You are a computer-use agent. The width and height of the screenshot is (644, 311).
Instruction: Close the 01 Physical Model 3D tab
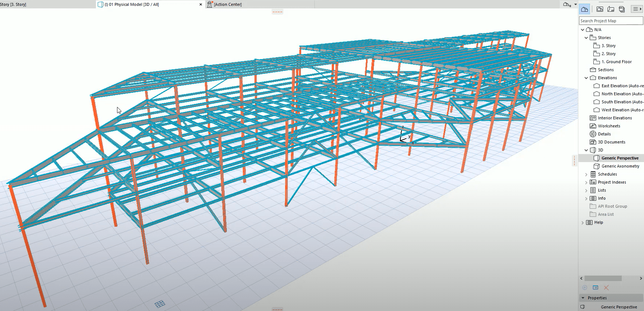201,4
